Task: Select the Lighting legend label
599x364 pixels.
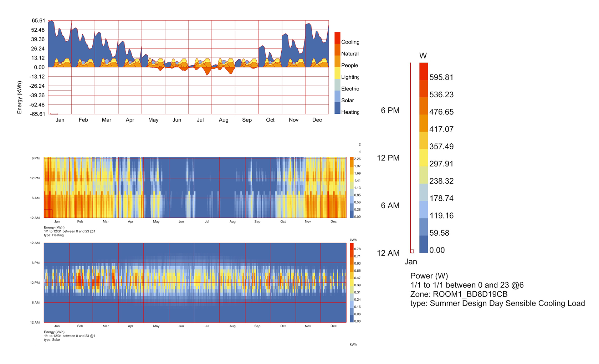Action: [x=350, y=77]
